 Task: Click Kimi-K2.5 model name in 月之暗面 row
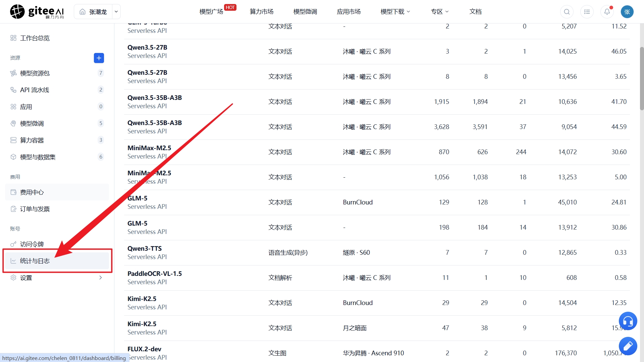(x=142, y=324)
